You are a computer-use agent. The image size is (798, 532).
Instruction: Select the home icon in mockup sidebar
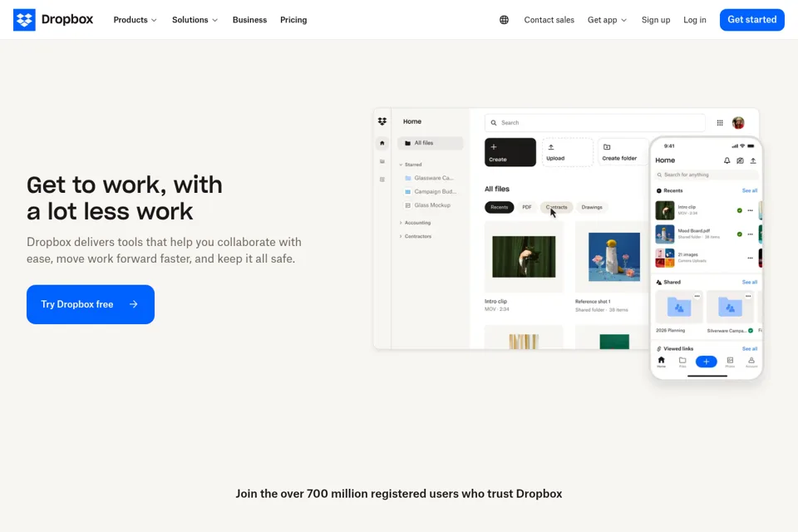click(382, 143)
